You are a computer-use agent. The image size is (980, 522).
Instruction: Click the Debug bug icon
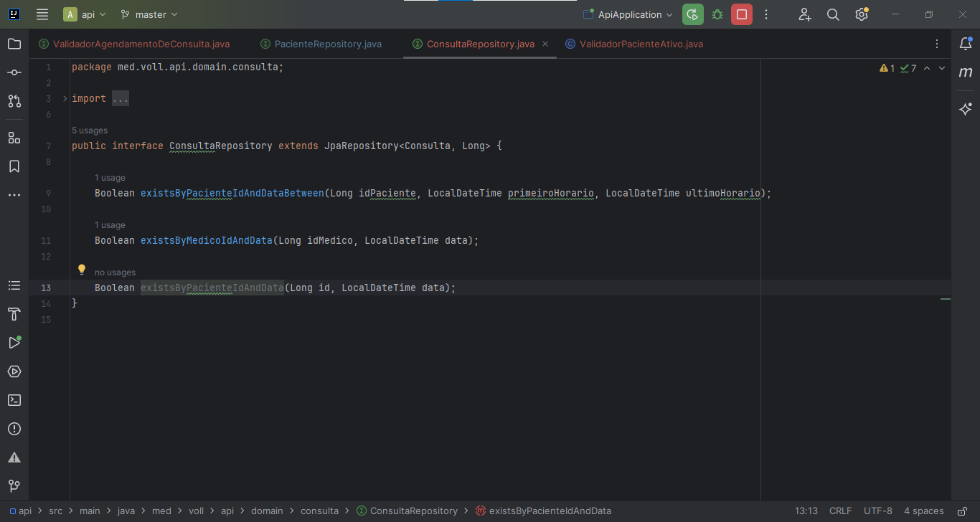click(717, 14)
